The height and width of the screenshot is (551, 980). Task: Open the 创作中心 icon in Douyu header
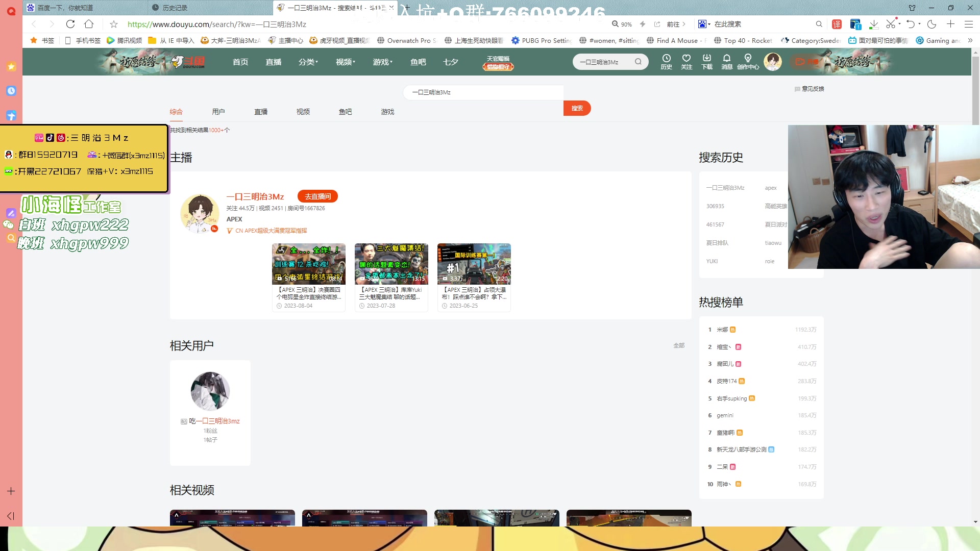[x=748, y=62]
